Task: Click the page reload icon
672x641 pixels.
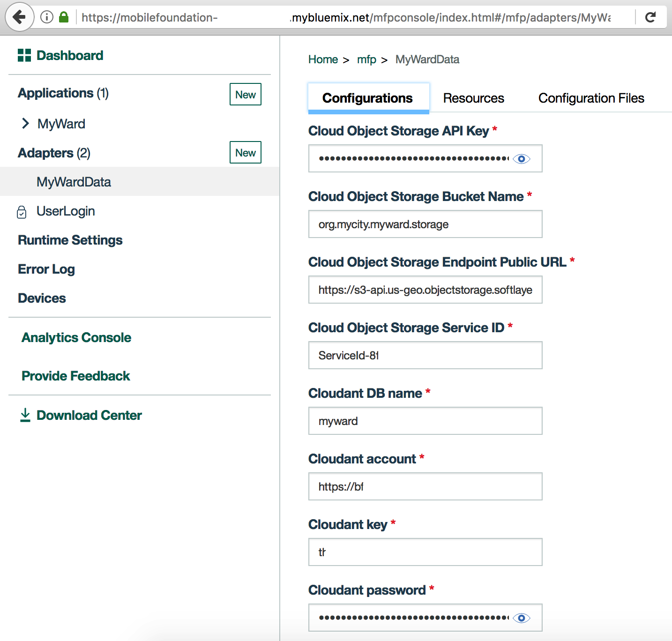Action: (x=651, y=17)
